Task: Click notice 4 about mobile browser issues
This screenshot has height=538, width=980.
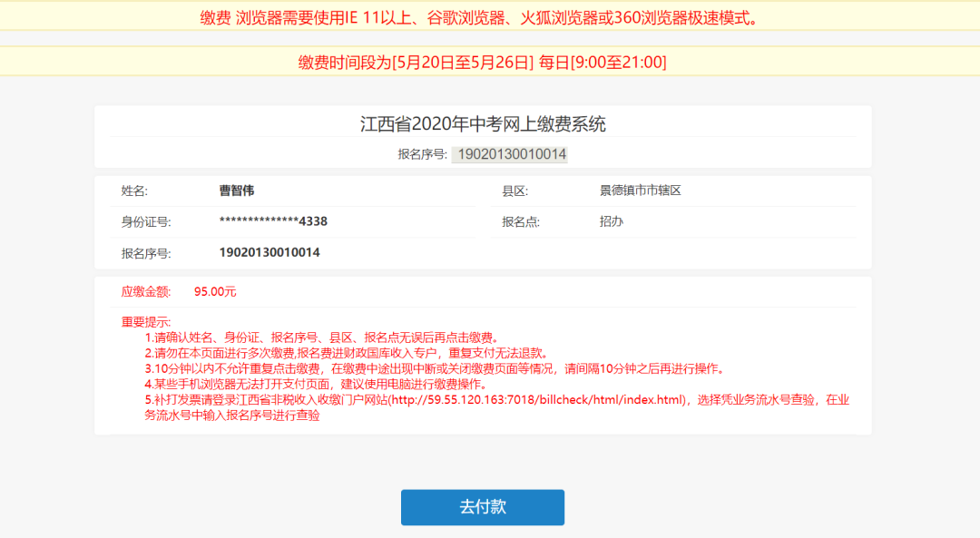Action: pyautogui.click(x=318, y=385)
